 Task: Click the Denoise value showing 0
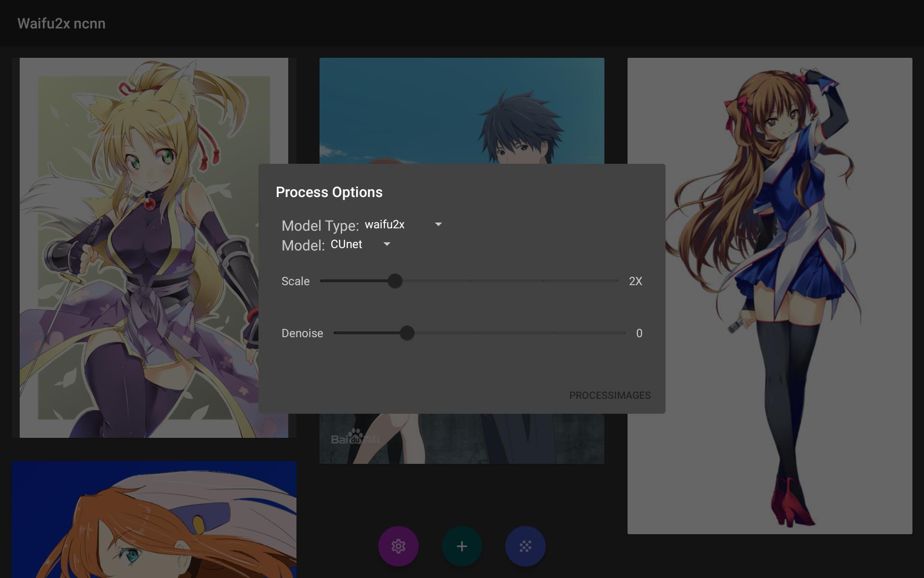(639, 333)
